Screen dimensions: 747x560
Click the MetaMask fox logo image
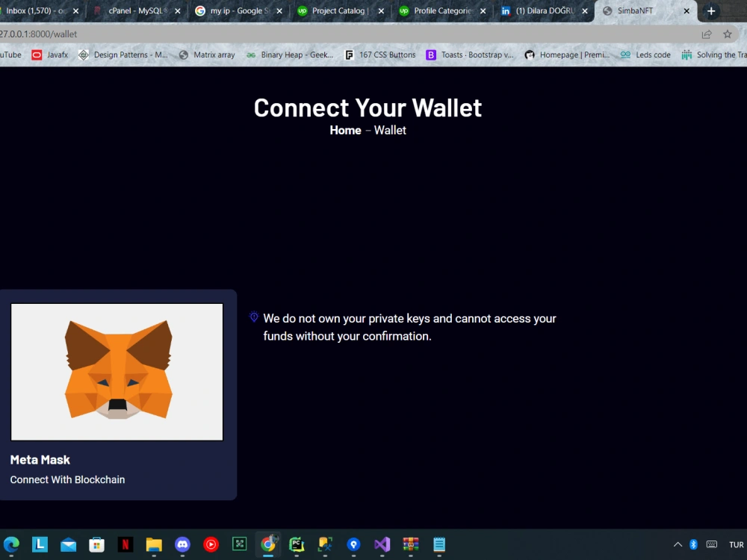pos(117,371)
